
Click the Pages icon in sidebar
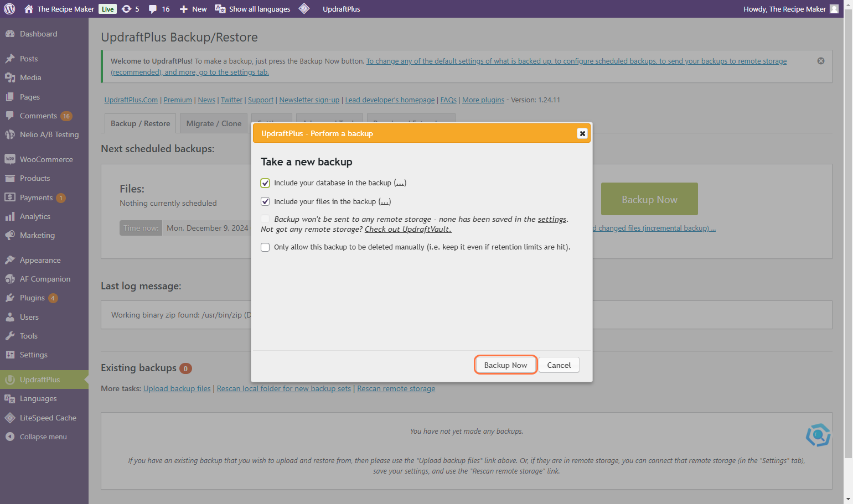[10, 97]
